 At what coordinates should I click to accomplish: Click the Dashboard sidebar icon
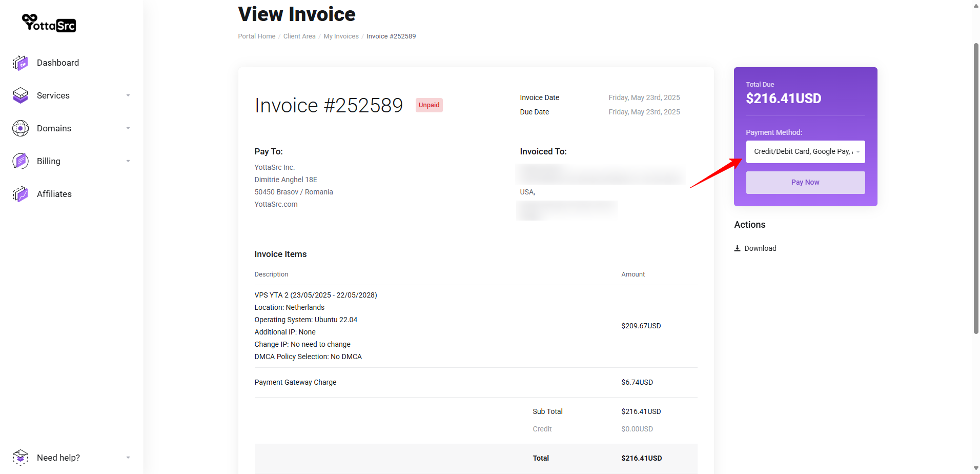point(21,63)
